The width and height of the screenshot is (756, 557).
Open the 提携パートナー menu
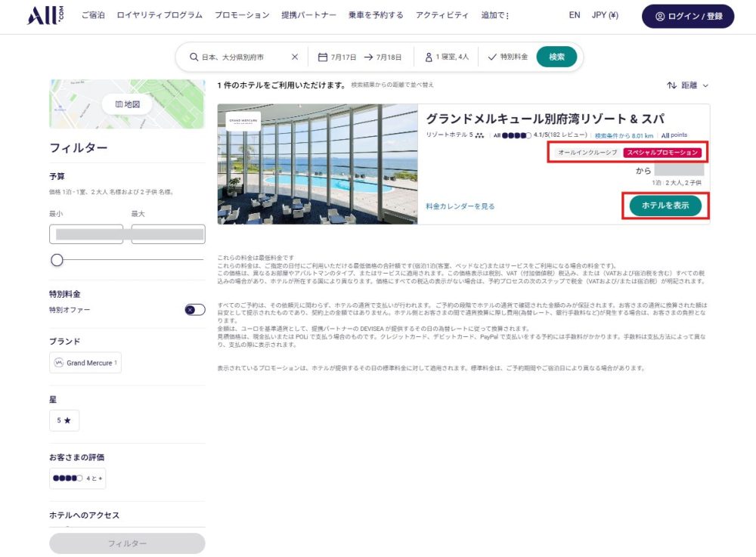tap(309, 15)
